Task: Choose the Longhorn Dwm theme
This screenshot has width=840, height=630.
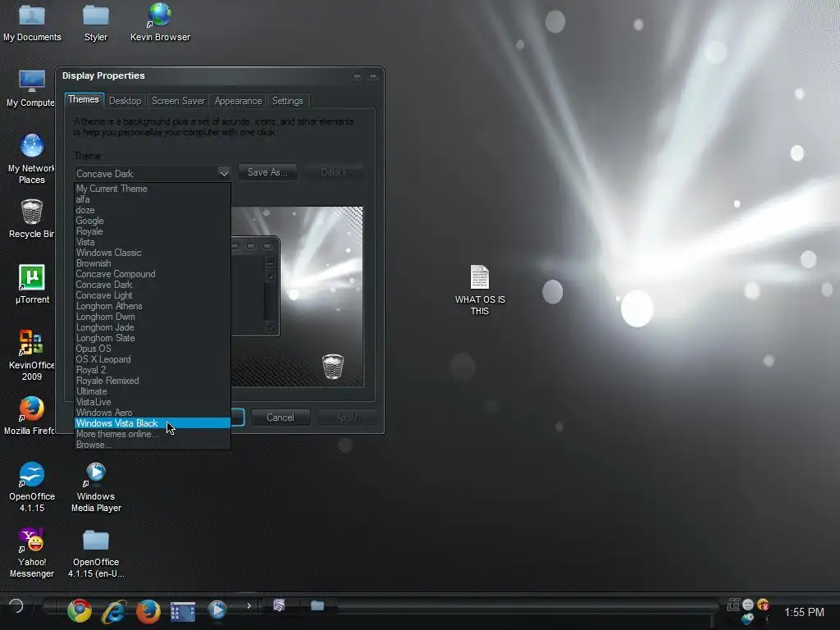Action: coord(152,317)
